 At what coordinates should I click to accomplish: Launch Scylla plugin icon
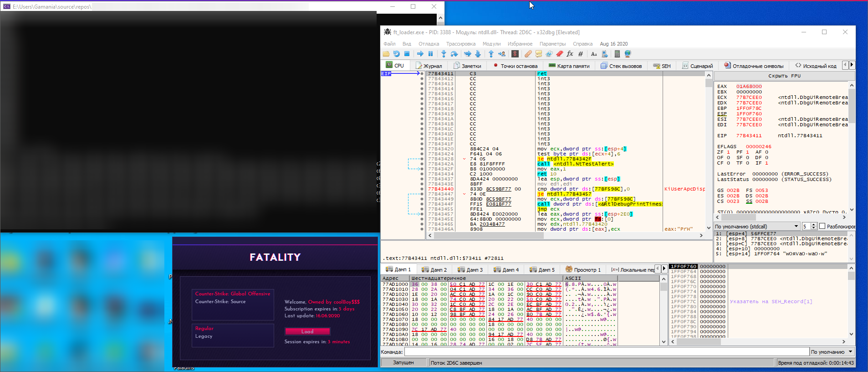point(515,54)
